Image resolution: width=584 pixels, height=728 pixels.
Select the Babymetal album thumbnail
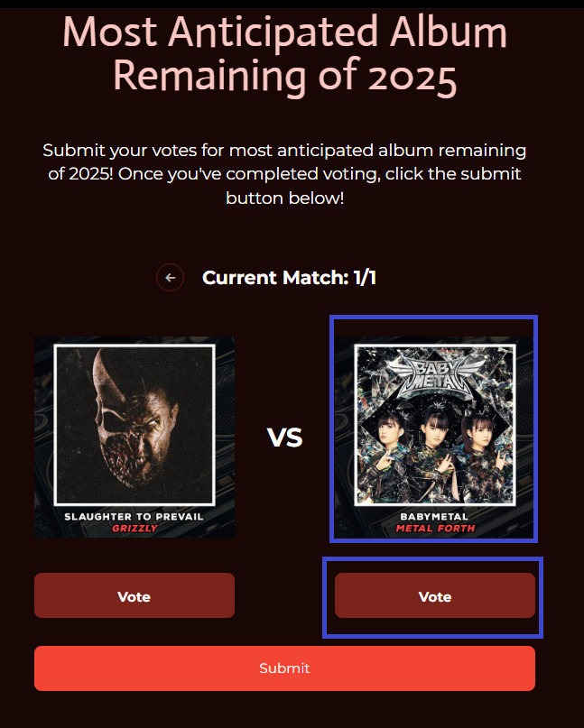click(434, 437)
